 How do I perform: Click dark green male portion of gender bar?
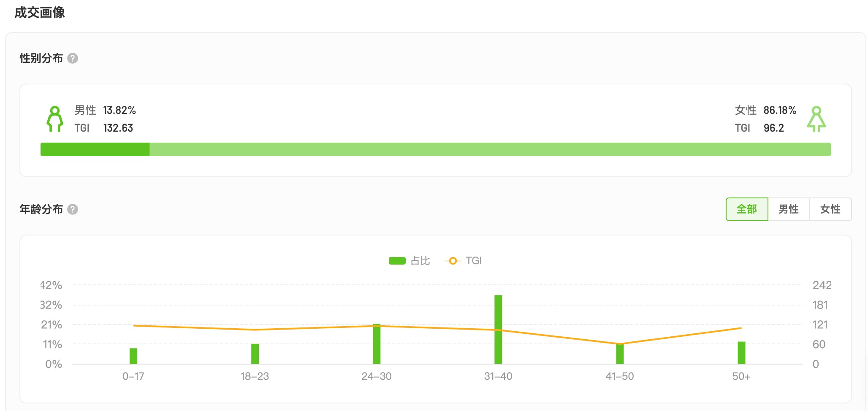95,149
